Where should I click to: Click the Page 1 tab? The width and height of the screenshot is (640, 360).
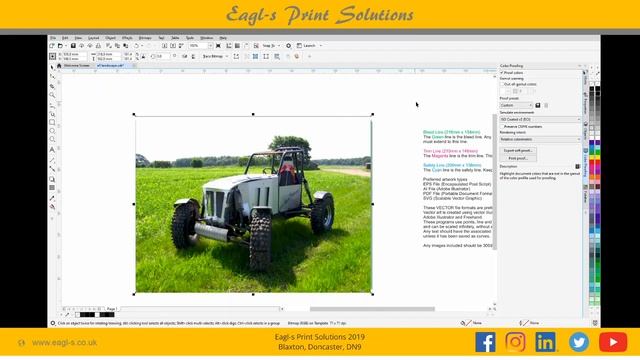tap(112, 309)
